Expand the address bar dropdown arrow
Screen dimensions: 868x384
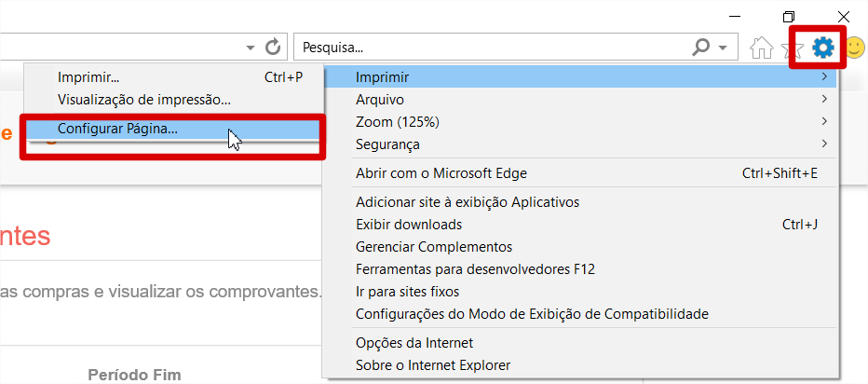click(251, 48)
